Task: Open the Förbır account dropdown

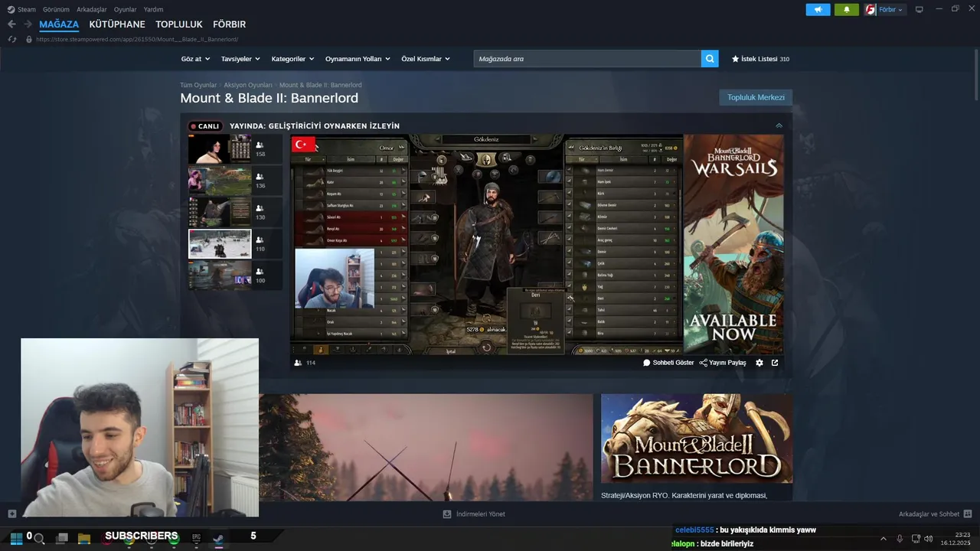Action: click(x=890, y=9)
